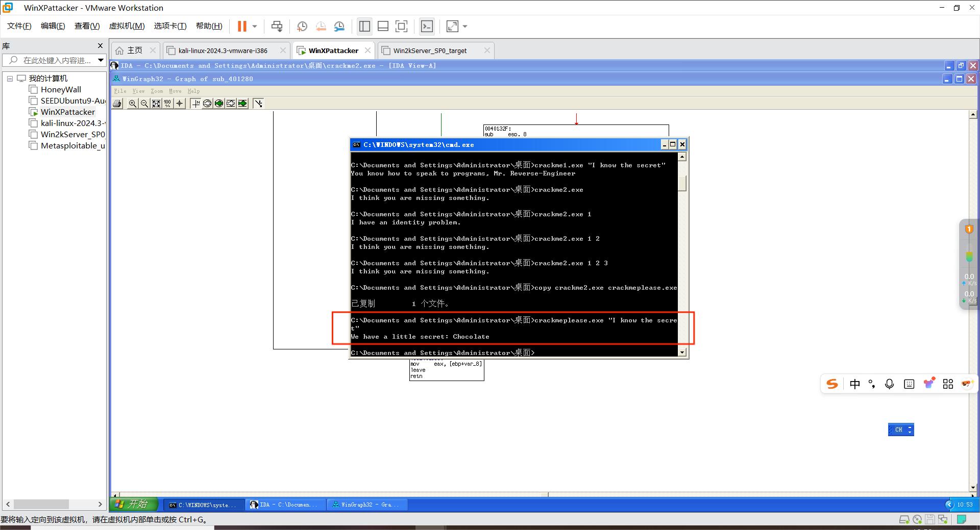Screen dimensions: 980x530
Task: Open the WinGraph32 View menu
Action: [x=138, y=91]
